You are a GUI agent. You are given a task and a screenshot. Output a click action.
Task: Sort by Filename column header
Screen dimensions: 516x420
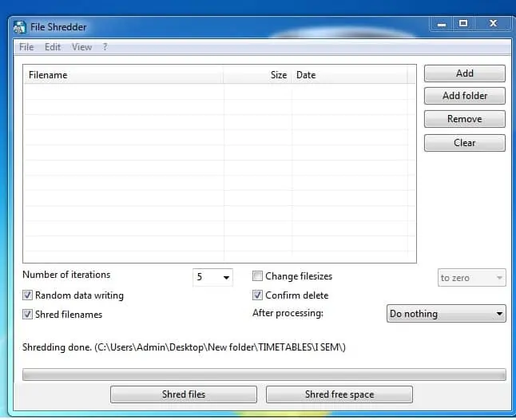[123, 75]
